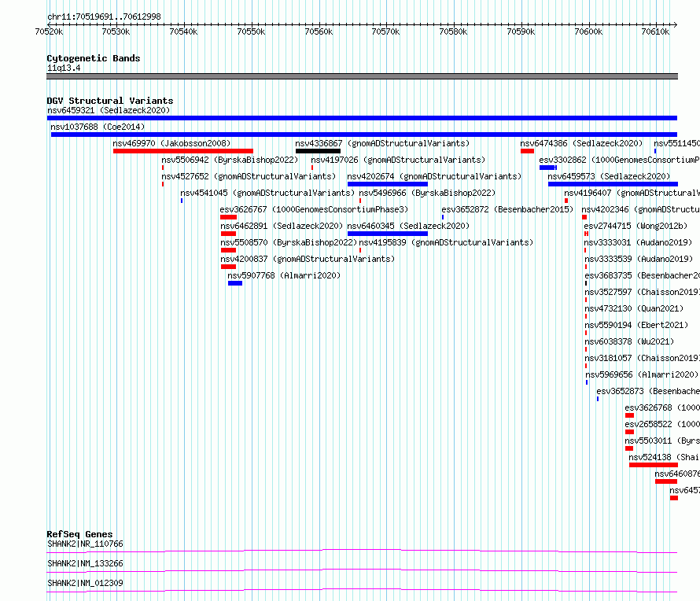Screen dimensions: 700x601
Task: Click the chr11:70519691..70612998 coordinate label
Action: 104,17
